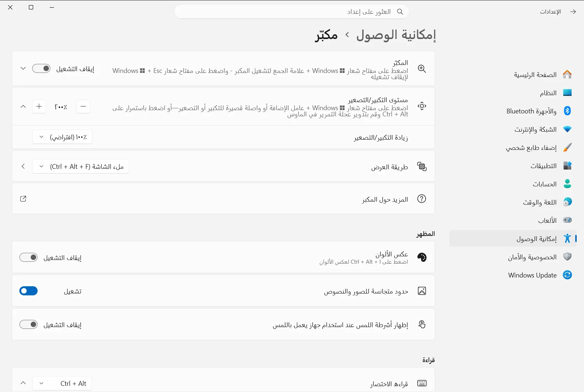Select إمكانية الوصول in sidebar

click(x=513, y=238)
